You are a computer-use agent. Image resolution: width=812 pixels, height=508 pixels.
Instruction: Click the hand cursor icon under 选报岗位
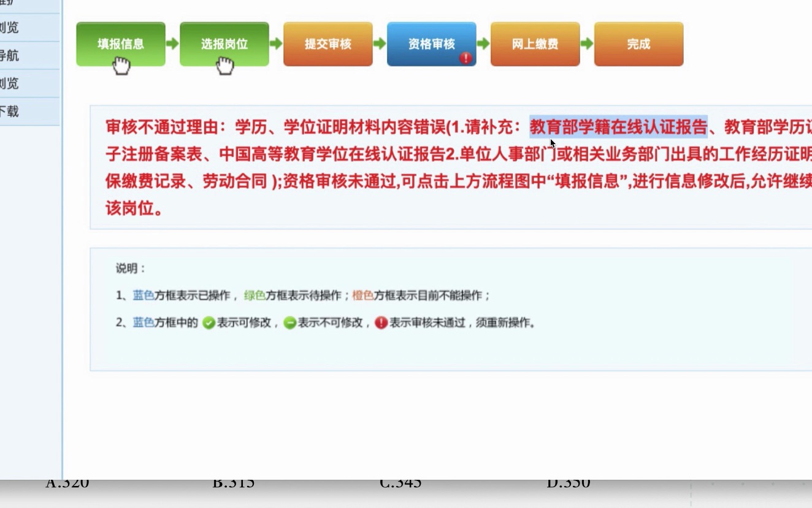[x=225, y=65]
